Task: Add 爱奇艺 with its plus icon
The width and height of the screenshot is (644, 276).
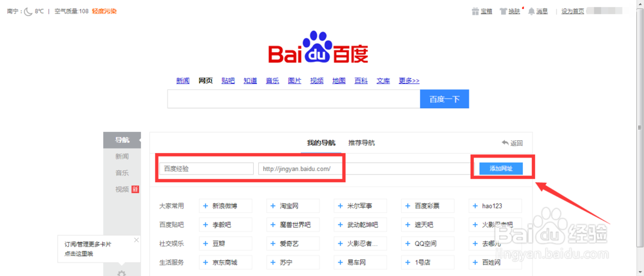Action: point(273,244)
